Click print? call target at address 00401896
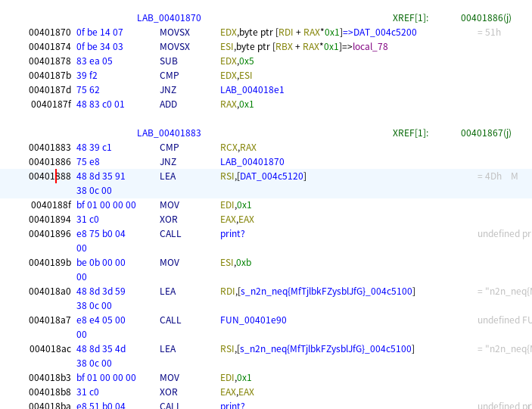532x409 pixels. point(232,234)
